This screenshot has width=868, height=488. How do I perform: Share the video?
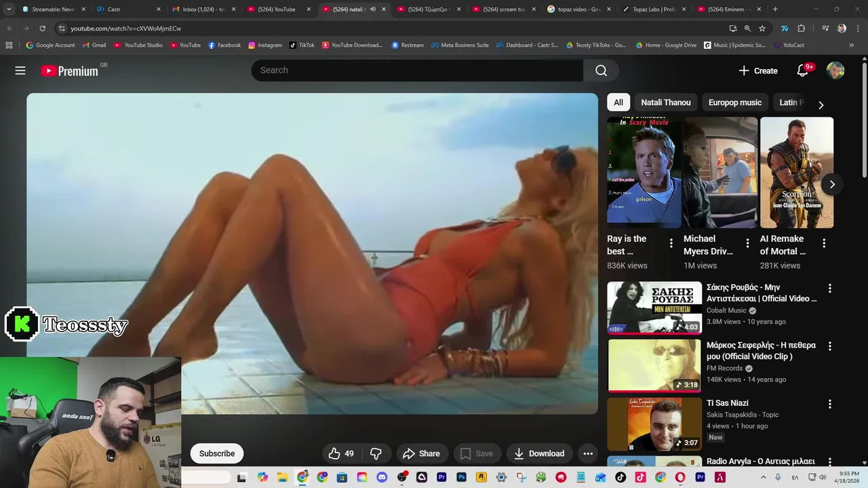pos(421,453)
